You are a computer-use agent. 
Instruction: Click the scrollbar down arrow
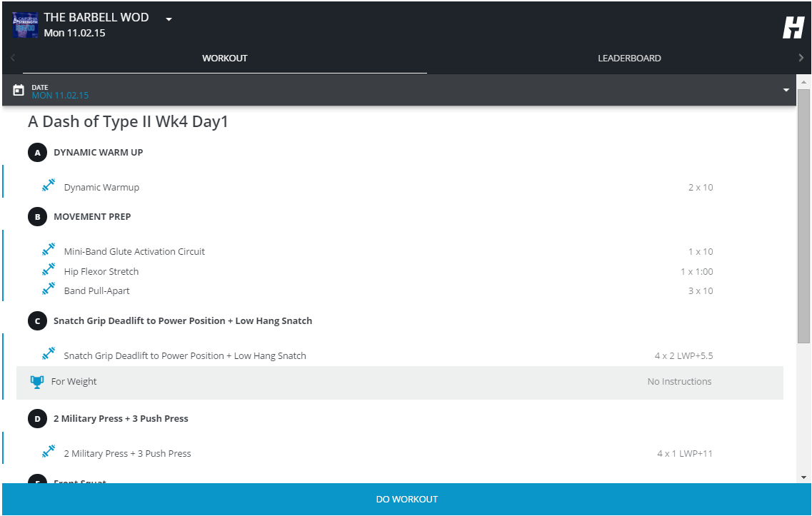pyautogui.click(x=803, y=477)
